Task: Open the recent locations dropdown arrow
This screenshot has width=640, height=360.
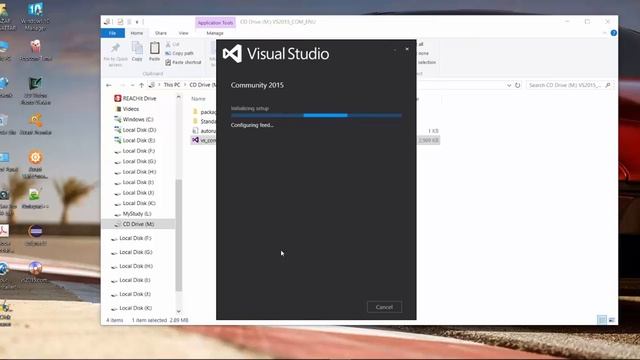Action: pyautogui.click(x=132, y=85)
